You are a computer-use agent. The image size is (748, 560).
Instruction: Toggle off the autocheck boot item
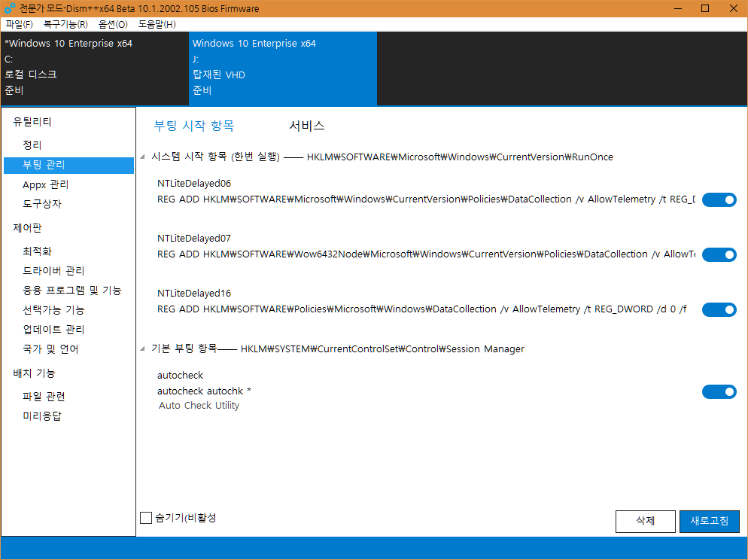pos(719,391)
